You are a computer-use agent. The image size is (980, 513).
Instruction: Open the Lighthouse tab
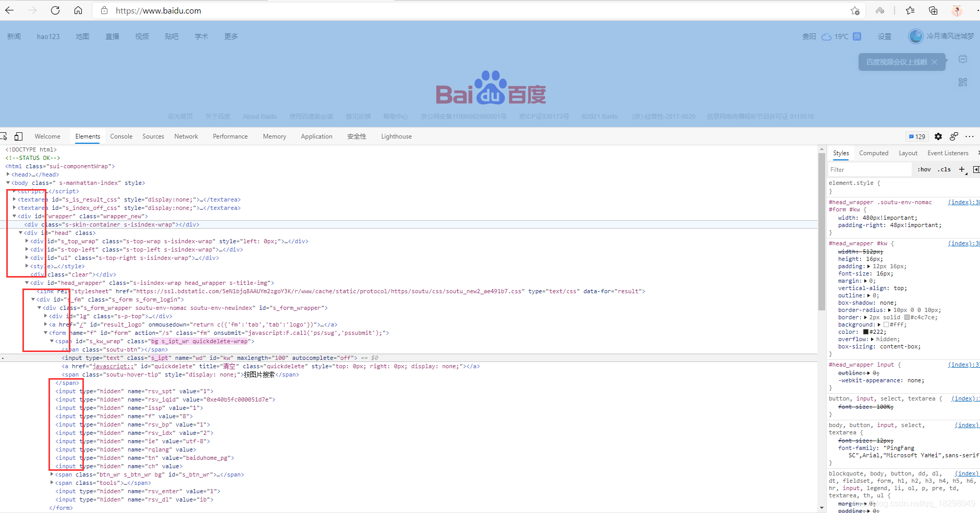pos(396,136)
